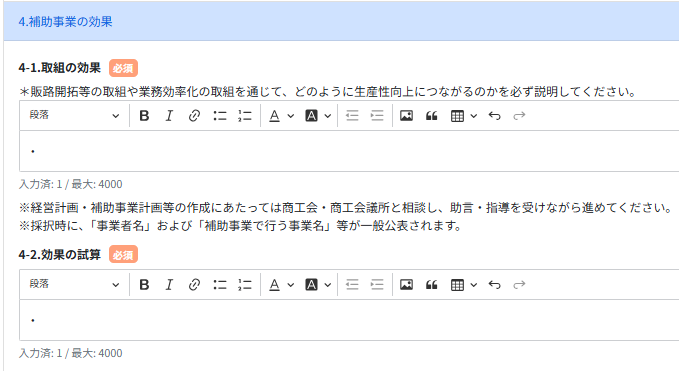The height and width of the screenshot is (371, 679).
Task: Focus the 4-1 取組の効果 text area
Action: pos(349,151)
